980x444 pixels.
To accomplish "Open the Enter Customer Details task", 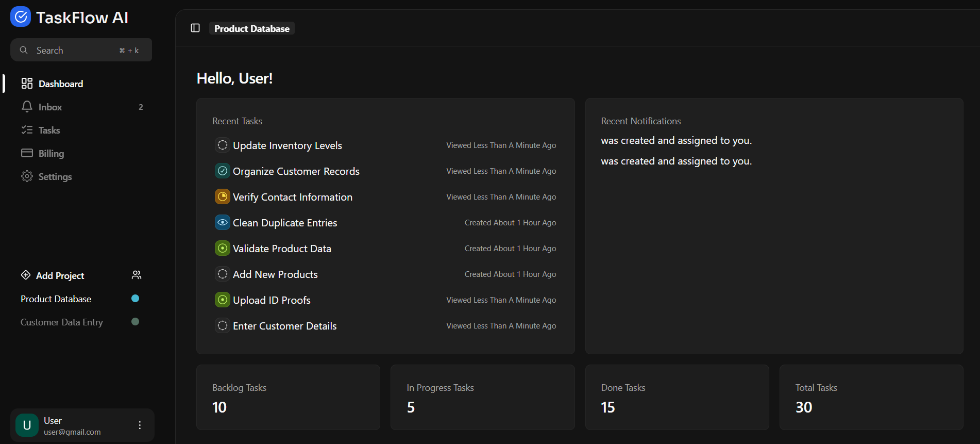I will [x=284, y=326].
